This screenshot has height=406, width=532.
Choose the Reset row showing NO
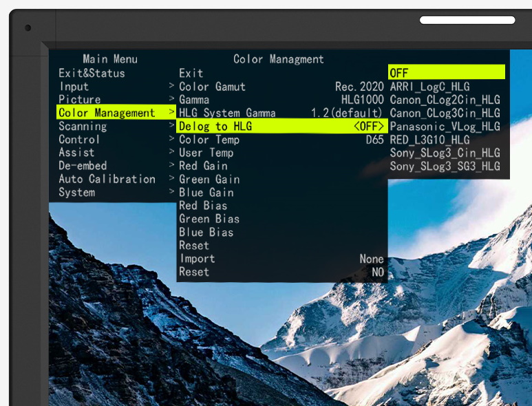(281, 272)
